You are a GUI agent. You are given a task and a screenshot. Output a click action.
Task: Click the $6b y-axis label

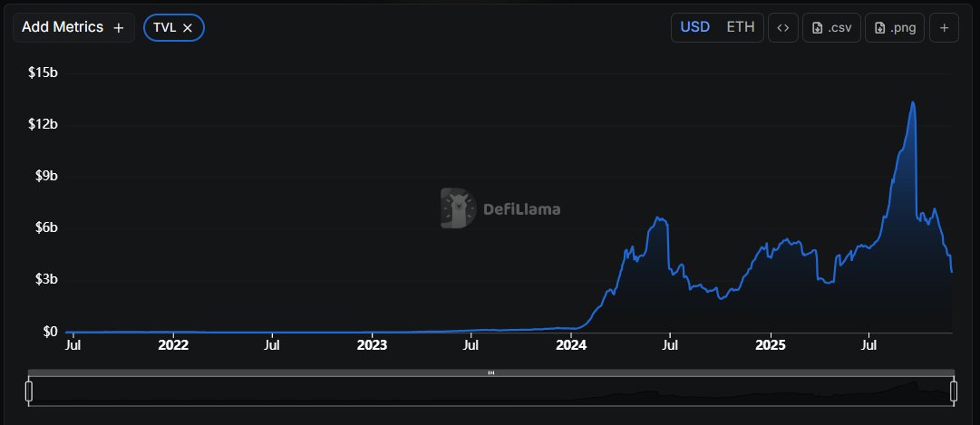pyautogui.click(x=46, y=227)
